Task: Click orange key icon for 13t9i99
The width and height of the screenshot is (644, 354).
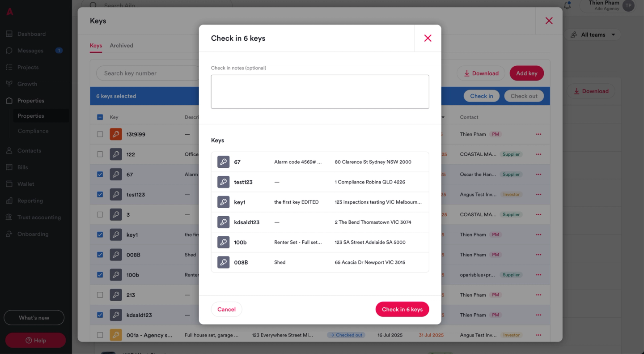Action: (x=116, y=134)
